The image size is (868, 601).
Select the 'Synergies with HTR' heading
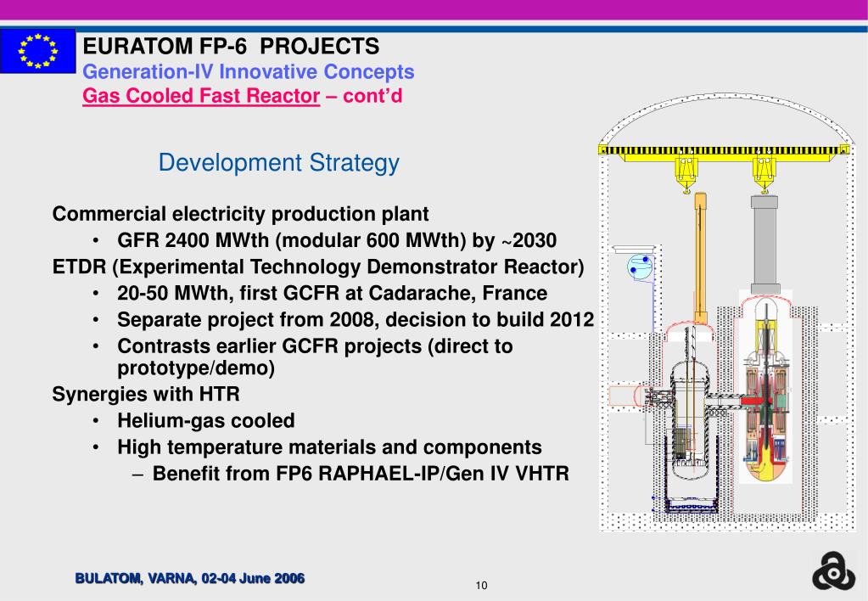(146, 394)
